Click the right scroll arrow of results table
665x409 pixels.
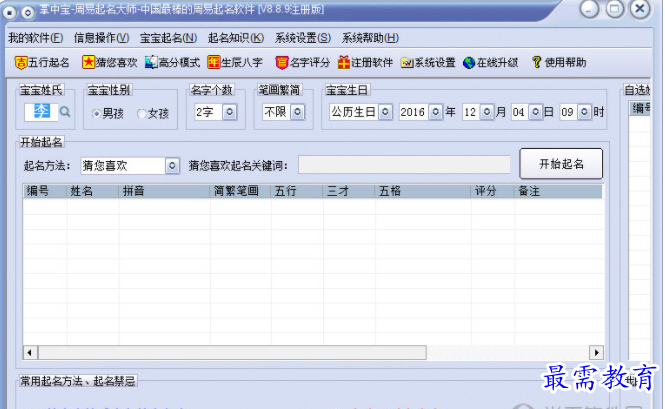pos(597,353)
